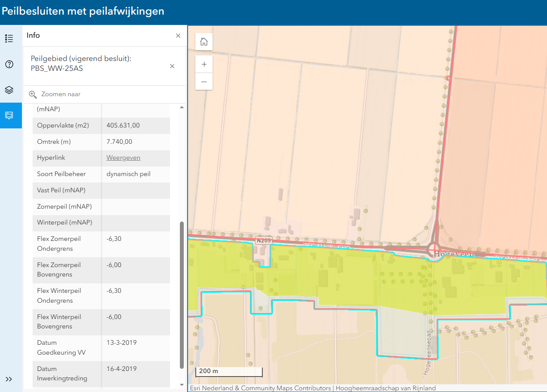547x392 pixels.
Task: Click the Oppervlakte (m2) label
Action: [x=63, y=125]
